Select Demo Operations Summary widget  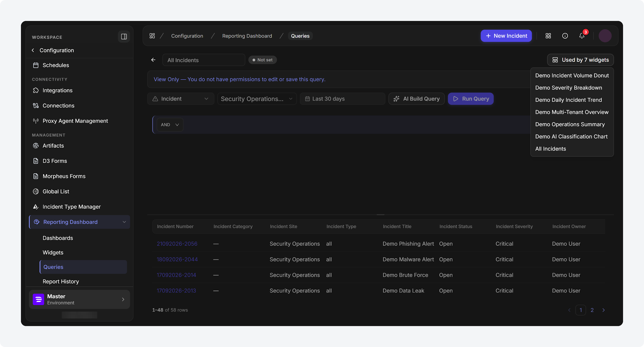tap(570, 124)
